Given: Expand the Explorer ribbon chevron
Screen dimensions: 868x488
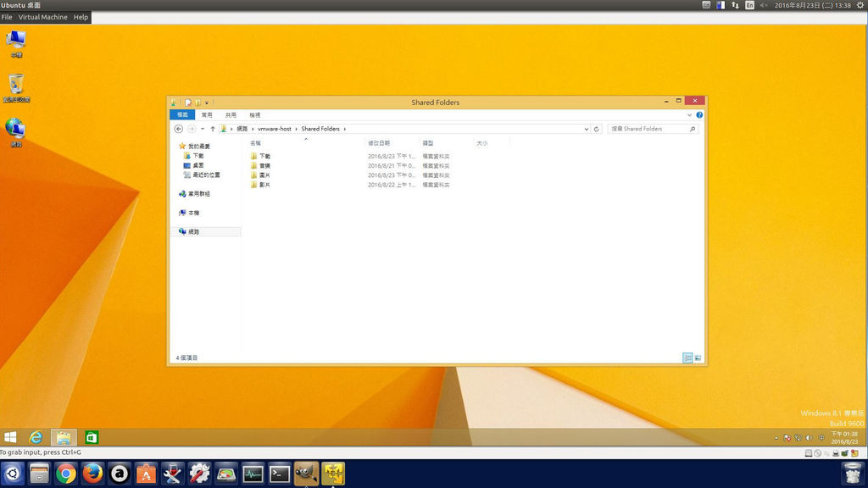Looking at the screenshot, I should click(x=689, y=115).
